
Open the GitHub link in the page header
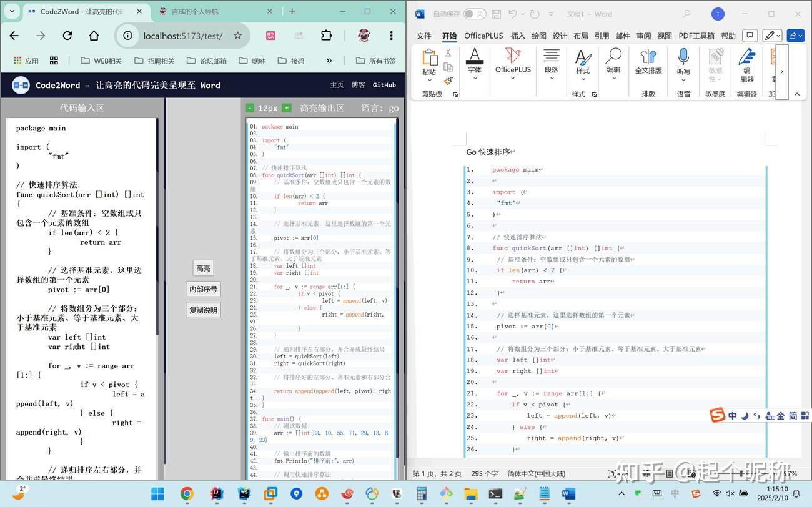click(384, 85)
